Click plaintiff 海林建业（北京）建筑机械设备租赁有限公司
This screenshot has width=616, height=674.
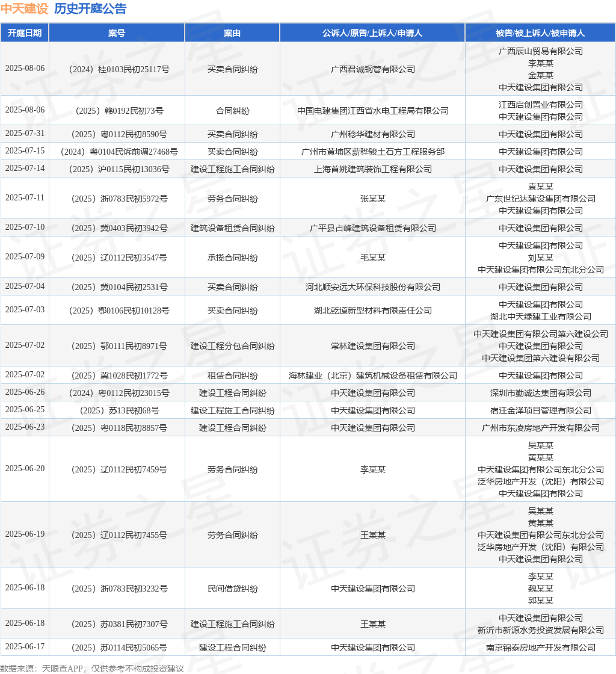click(x=373, y=376)
